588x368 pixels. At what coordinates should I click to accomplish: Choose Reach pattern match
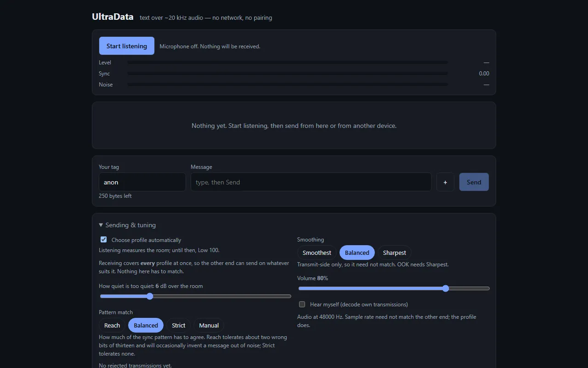[112, 325]
